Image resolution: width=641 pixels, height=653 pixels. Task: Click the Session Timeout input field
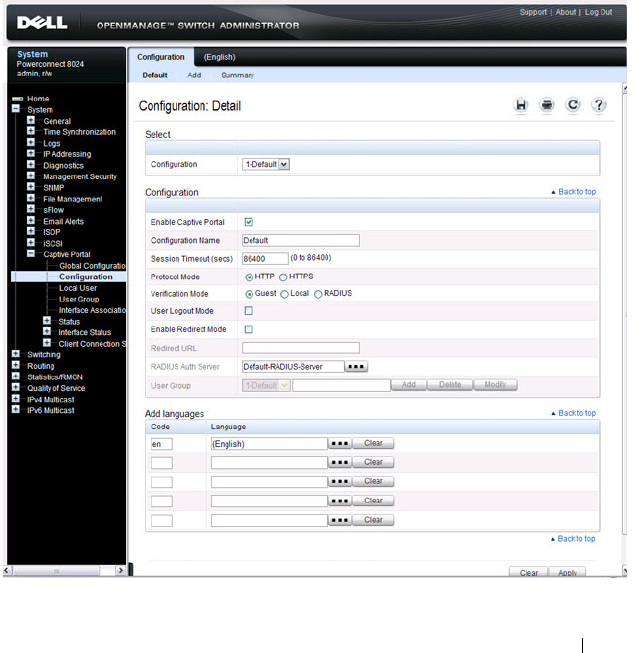pos(265,259)
